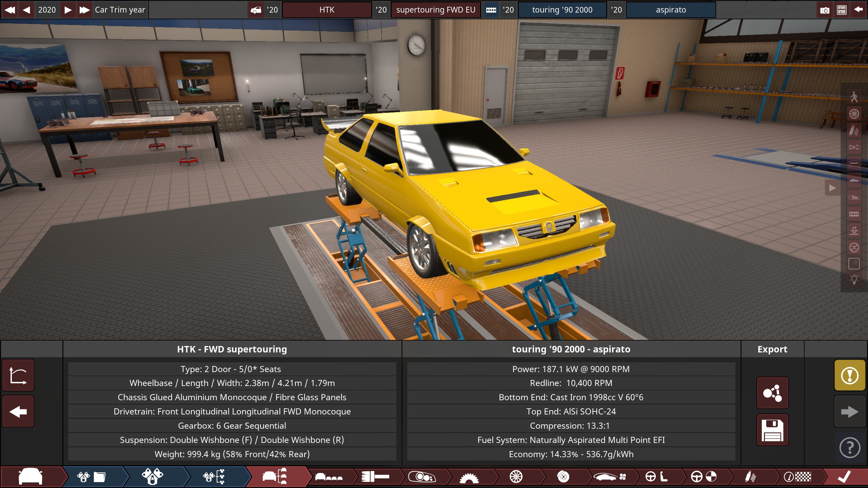Open the car model tab
This screenshot has width=868, height=488.
(31, 477)
